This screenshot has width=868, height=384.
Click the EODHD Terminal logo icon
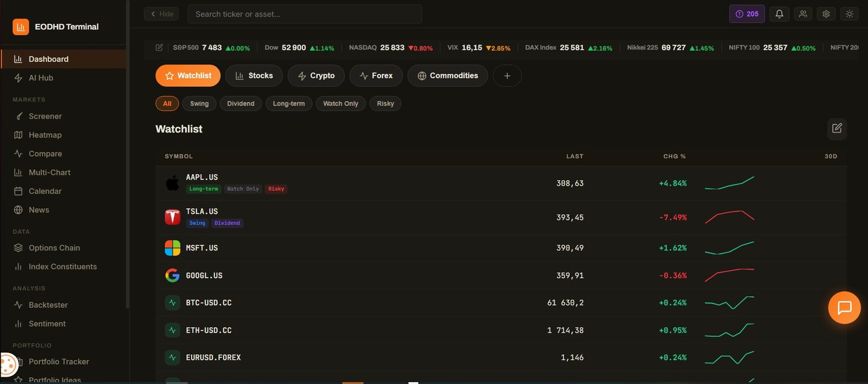[x=20, y=27]
